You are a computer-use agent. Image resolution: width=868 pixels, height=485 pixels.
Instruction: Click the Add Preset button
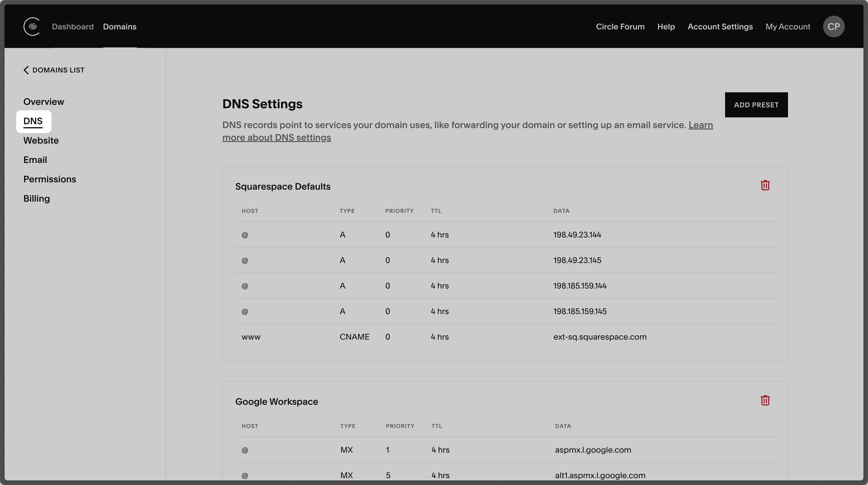click(x=756, y=105)
